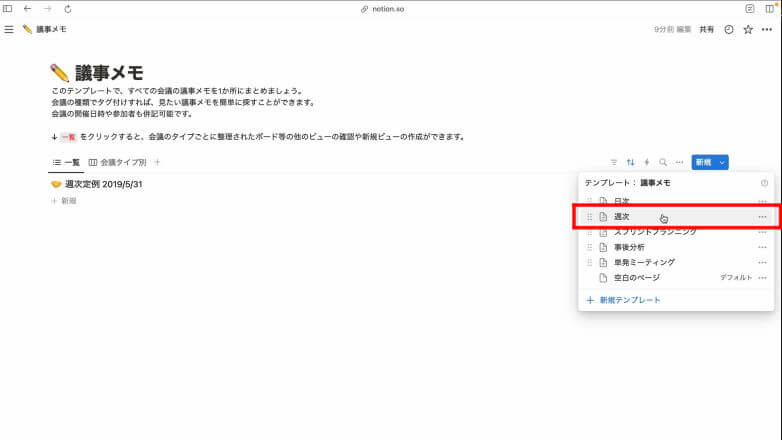The image size is (782, 440).
Task: Go back with the browser back arrow
Action: click(27, 8)
